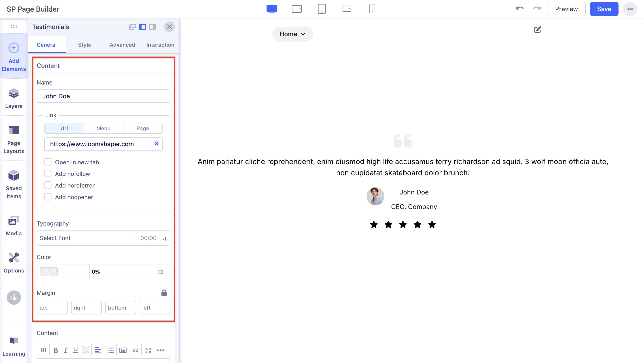Check the Add nofollow option
644x363 pixels.
pyautogui.click(x=48, y=174)
